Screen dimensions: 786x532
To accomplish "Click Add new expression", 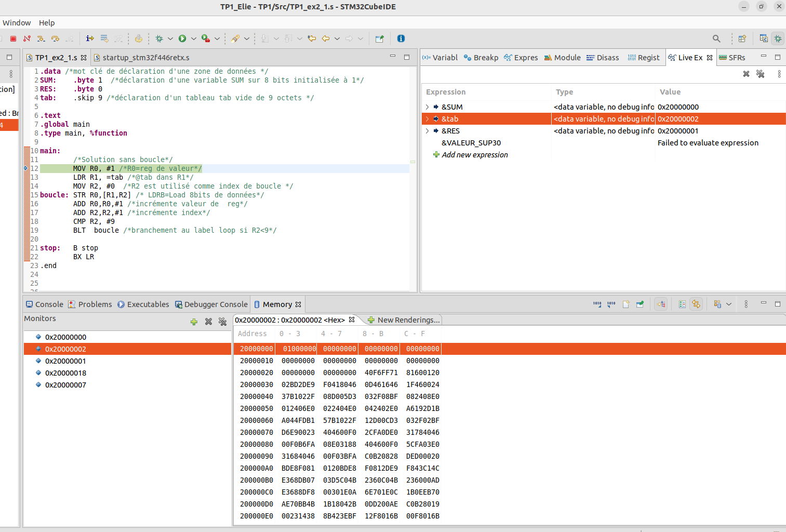I will pos(474,155).
